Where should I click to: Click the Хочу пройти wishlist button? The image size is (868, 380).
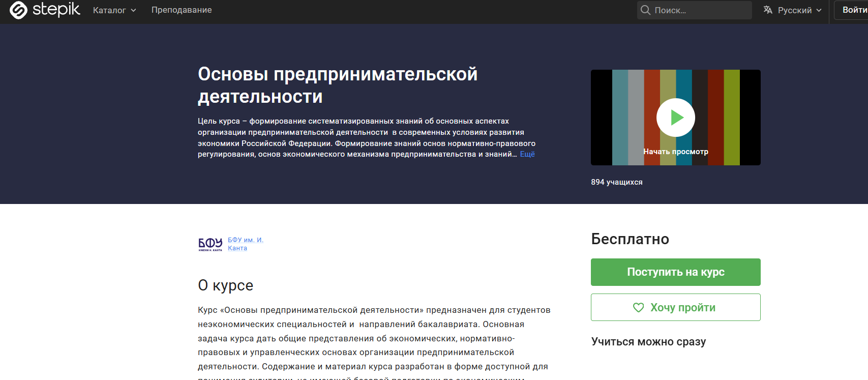pos(675,307)
